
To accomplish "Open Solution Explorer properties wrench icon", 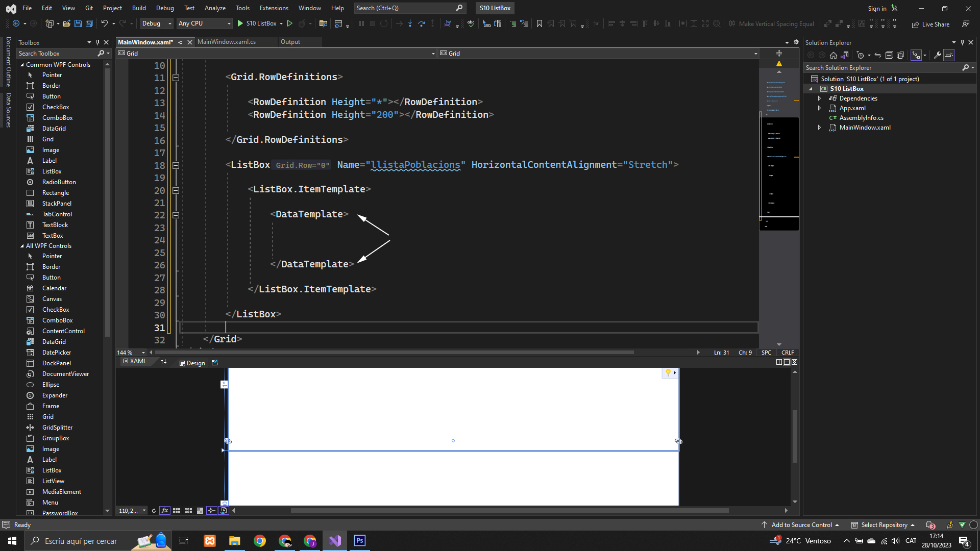I will coord(937,55).
